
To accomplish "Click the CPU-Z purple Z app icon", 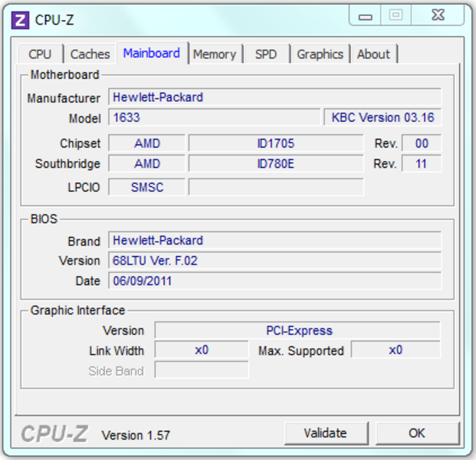I will [21, 21].
